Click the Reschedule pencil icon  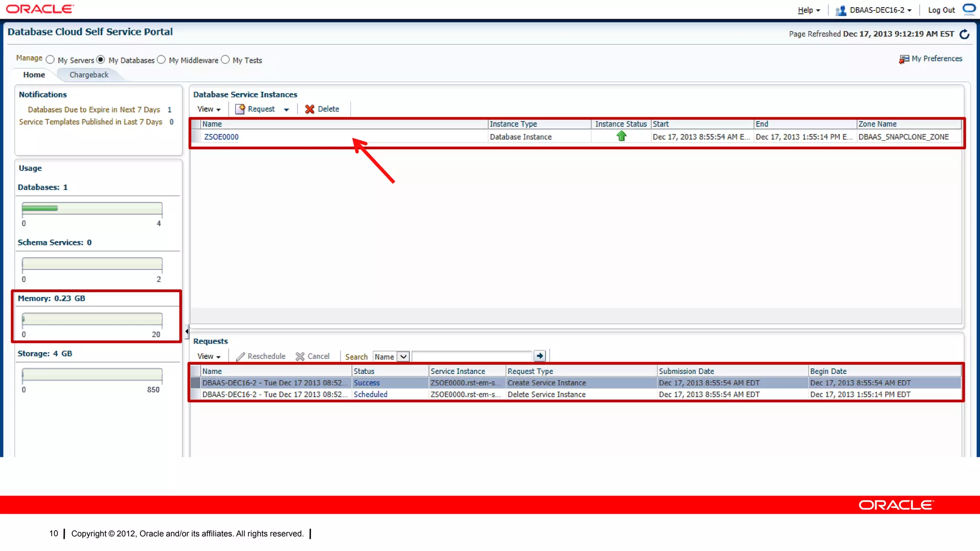coord(240,356)
